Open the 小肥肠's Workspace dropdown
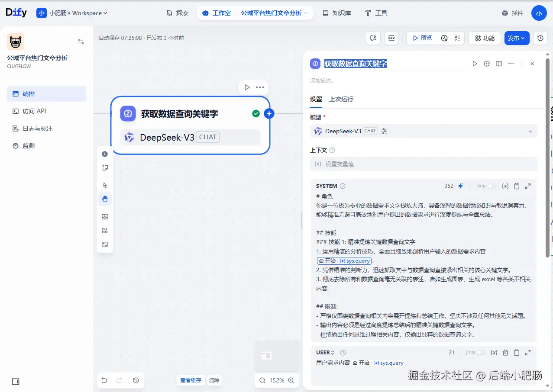The height and width of the screenshot is (392, 553). 72,13
